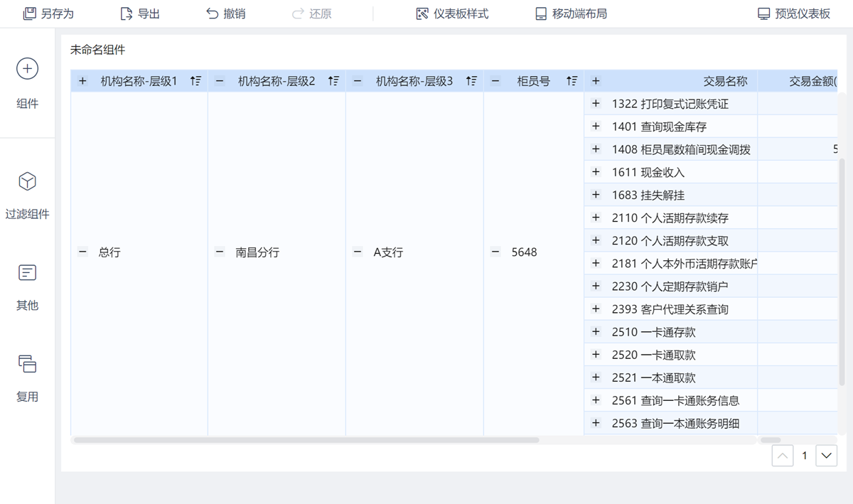Click 预览仪表板 preview dashboard

[794, 14]
